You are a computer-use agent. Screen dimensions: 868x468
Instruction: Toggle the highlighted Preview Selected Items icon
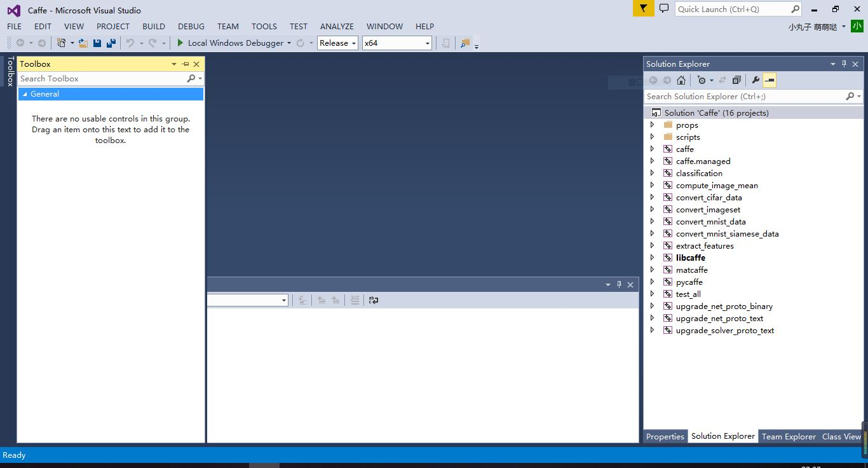point(770,80)
